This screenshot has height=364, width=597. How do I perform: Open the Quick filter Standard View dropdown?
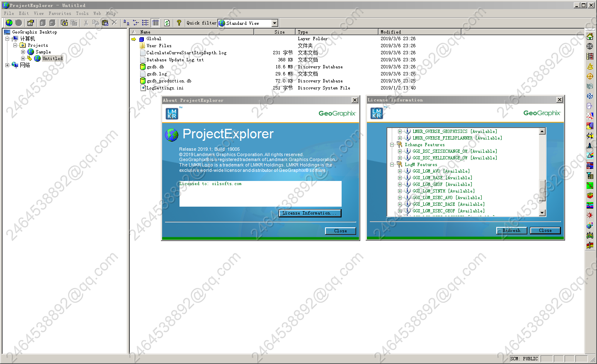click(274, 23)
